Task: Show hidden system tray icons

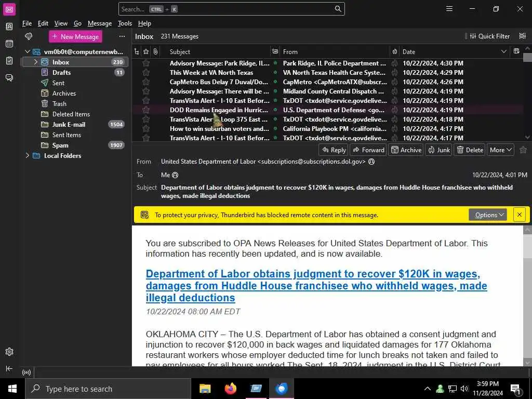Action: (x=428, y=389)
